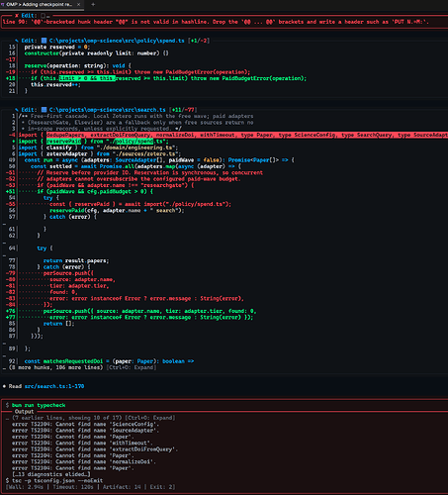Viewport: 448px width, 495px height.
Task: Click line 92 'const matchesRequestedDoi'
Action: [x=109, y=361]
